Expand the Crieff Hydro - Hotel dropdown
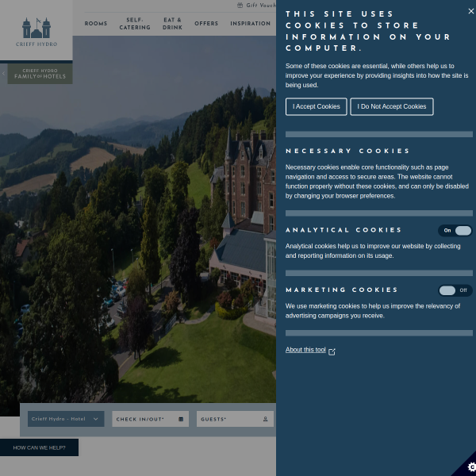Image resolution: width=476 pixels, height=476 pixels. [66, 419]
